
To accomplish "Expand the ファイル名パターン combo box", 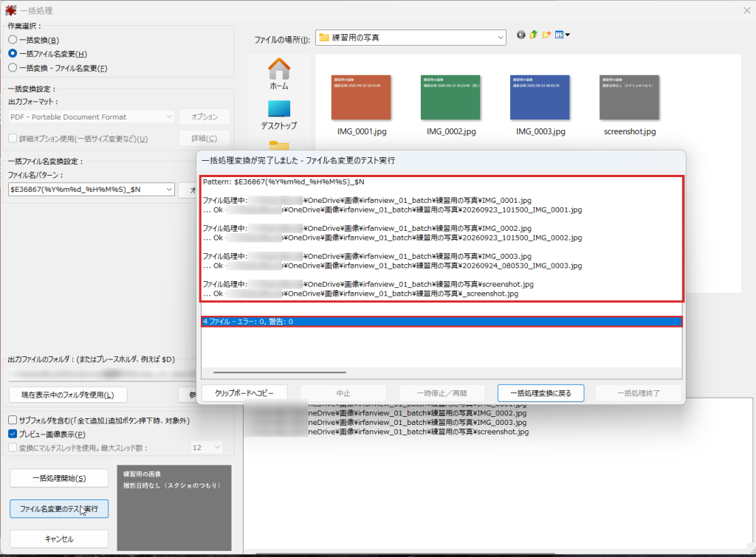I will pyautogui.click(x=169, y=190).
